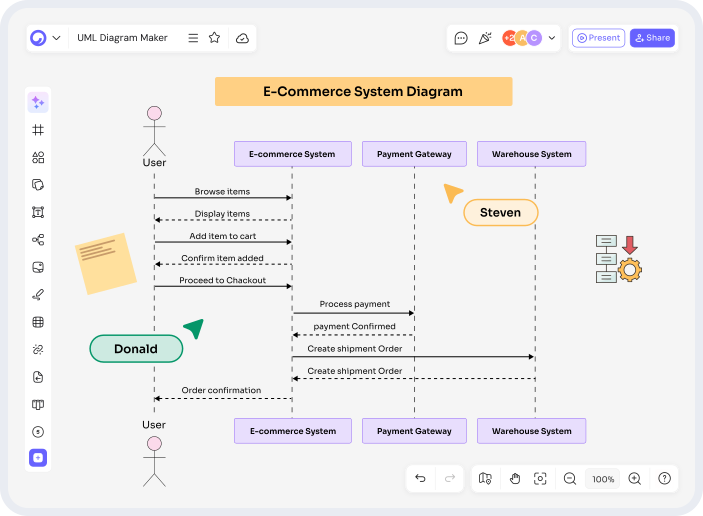Click the Share button

tap(652, 38)
